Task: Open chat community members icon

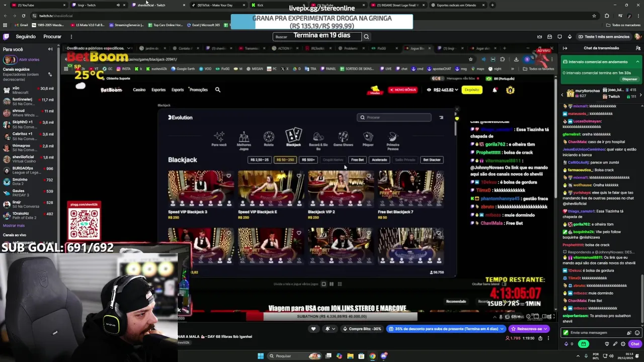Action: coord(637,48)
